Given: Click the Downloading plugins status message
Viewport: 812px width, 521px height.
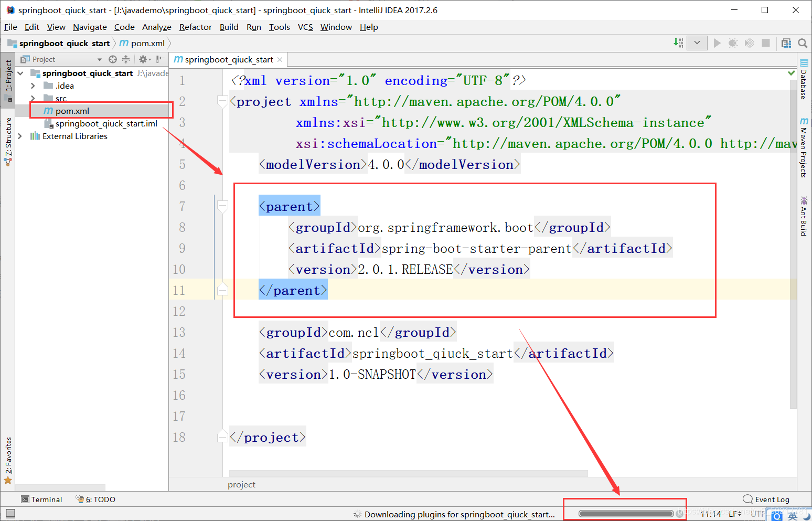Looking at the screenshot, I should tap(460, 514).
